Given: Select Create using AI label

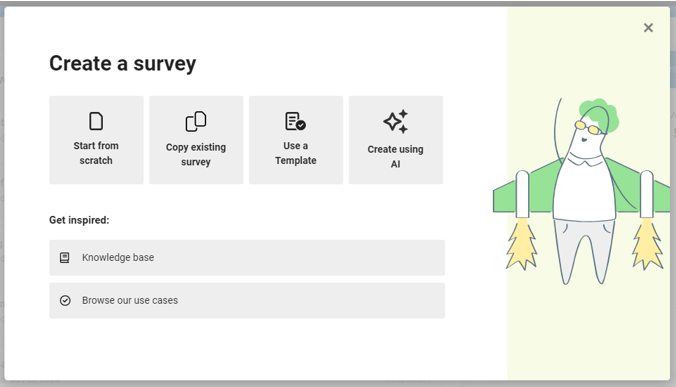Looking at the screenshot, I should click(395, 156).
